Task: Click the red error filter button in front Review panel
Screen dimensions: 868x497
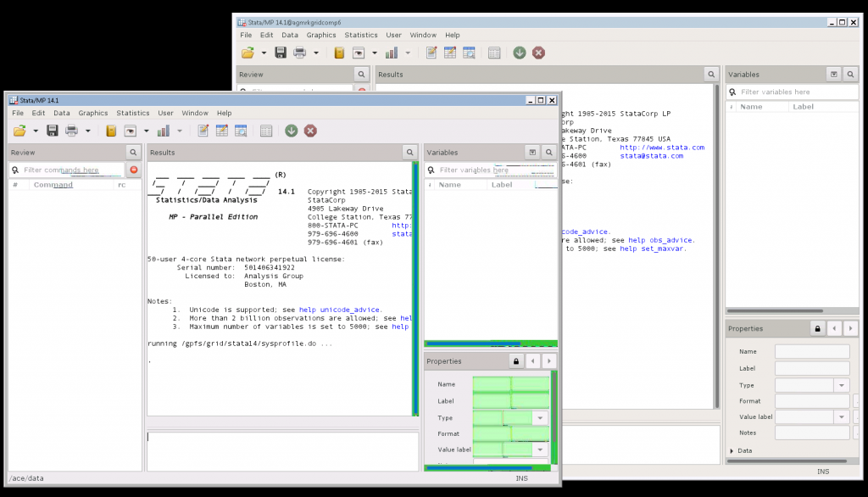Action: (x=134, y=170)
